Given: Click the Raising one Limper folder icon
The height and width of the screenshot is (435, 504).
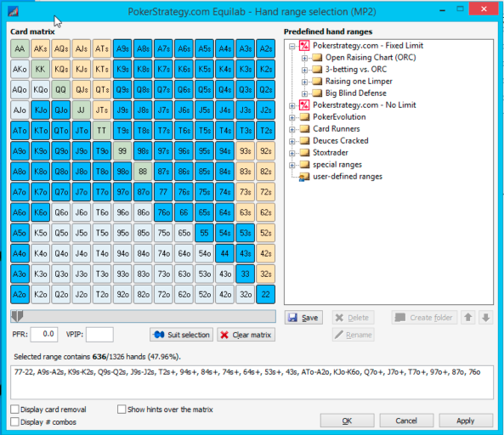Looking at the screenshot, I should tap(317, 82).
